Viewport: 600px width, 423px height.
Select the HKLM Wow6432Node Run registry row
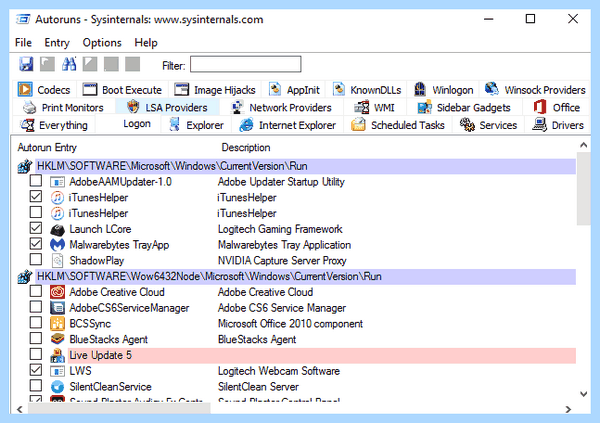click(x=305, y=276)
